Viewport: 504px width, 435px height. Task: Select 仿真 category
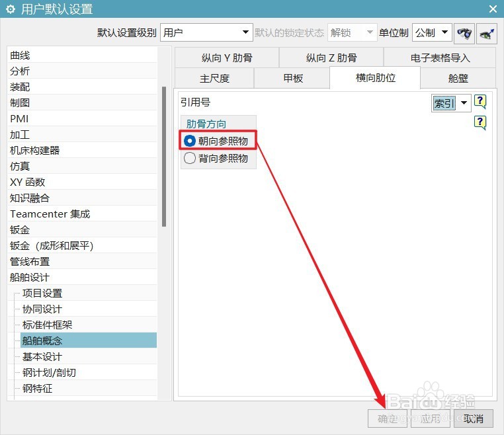tap(82, 166)
